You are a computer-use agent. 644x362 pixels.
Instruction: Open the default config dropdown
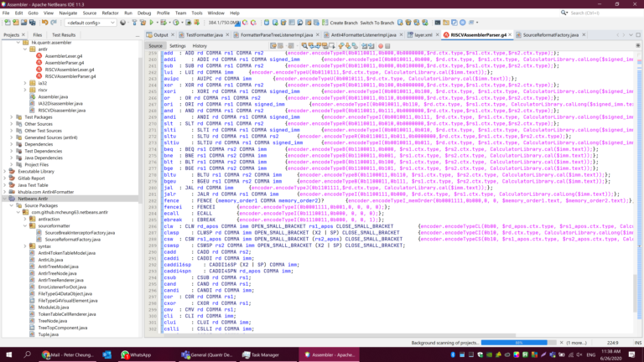[x=91, y=23]
